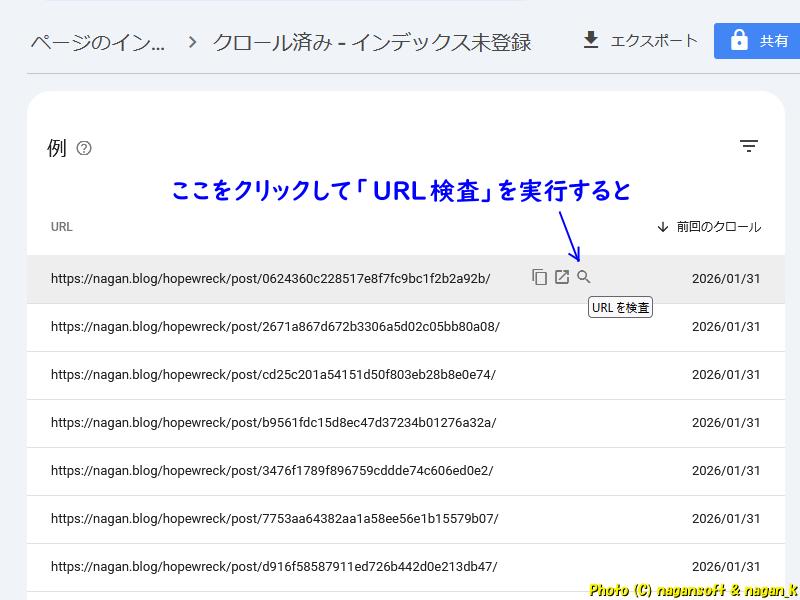Select the クロール済み - インデックス未登録 breadcrumb
The image size is (800, 600).
tap(372, 42)
